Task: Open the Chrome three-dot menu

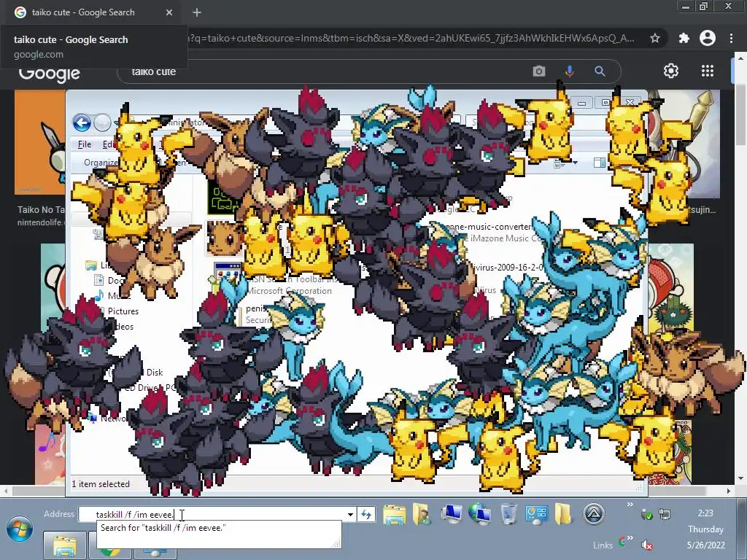Action: 731,38
